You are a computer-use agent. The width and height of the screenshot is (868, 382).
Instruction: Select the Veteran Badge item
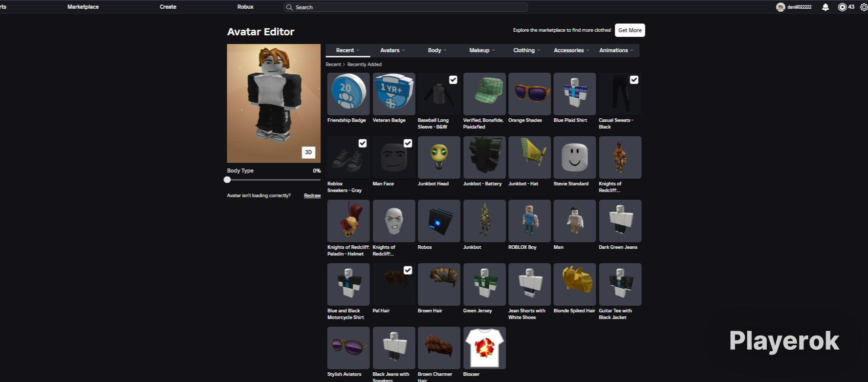point(394,94)
